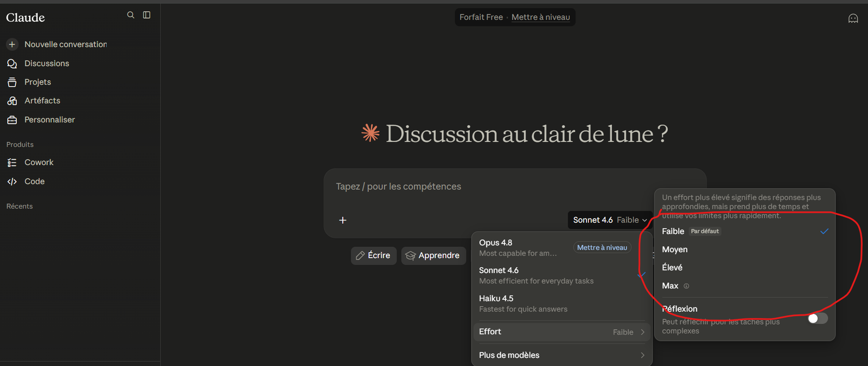Click the Apprendre suggestion chip
868x366 pixels.
(x=433, y=255)
